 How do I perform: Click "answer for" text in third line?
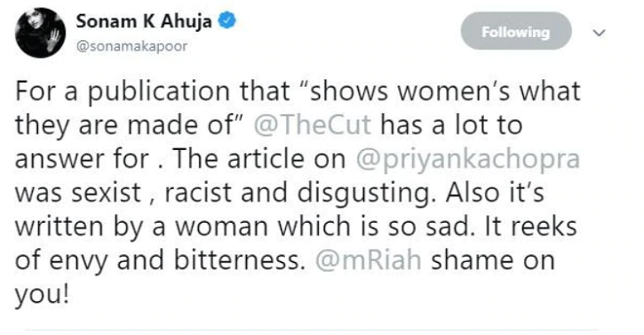[x=82, y=159]
